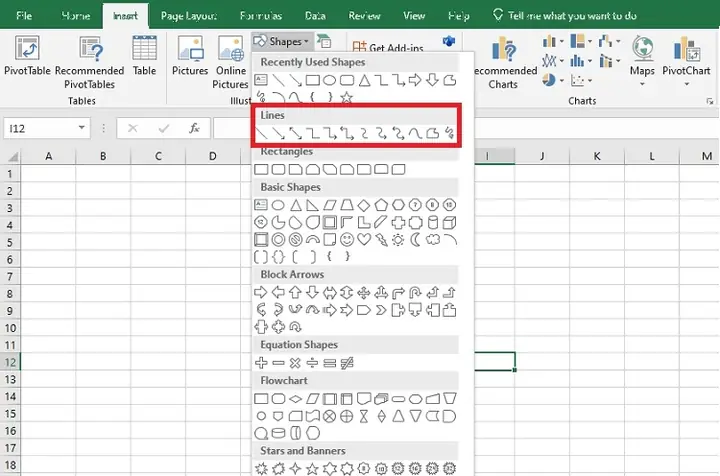Choose the Not Equal equation shape

tap(347, 363)
